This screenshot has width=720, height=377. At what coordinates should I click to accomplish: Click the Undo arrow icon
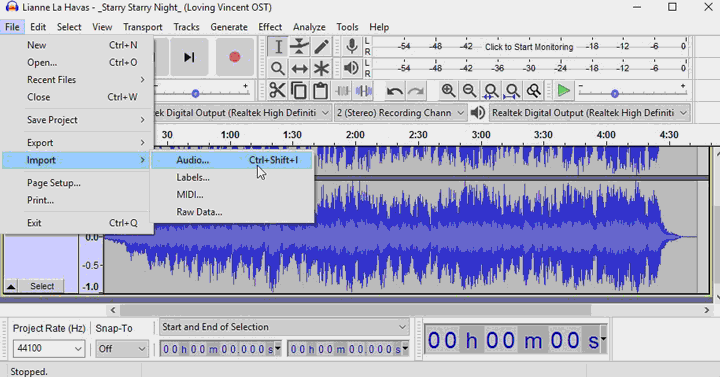click(394, 91)
